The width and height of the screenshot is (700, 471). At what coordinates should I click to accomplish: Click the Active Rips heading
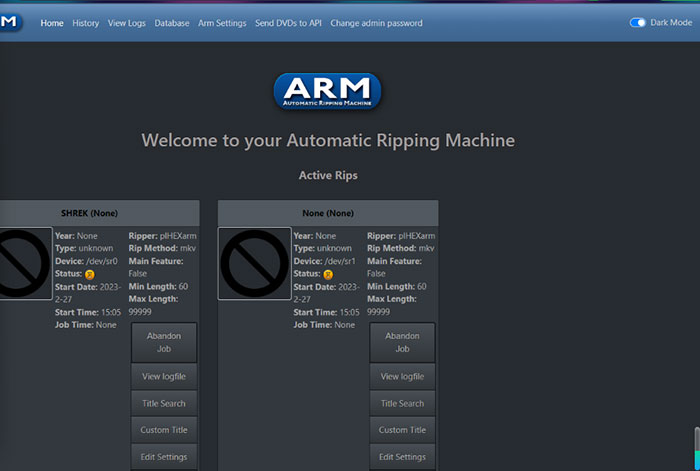click(328, 175)
